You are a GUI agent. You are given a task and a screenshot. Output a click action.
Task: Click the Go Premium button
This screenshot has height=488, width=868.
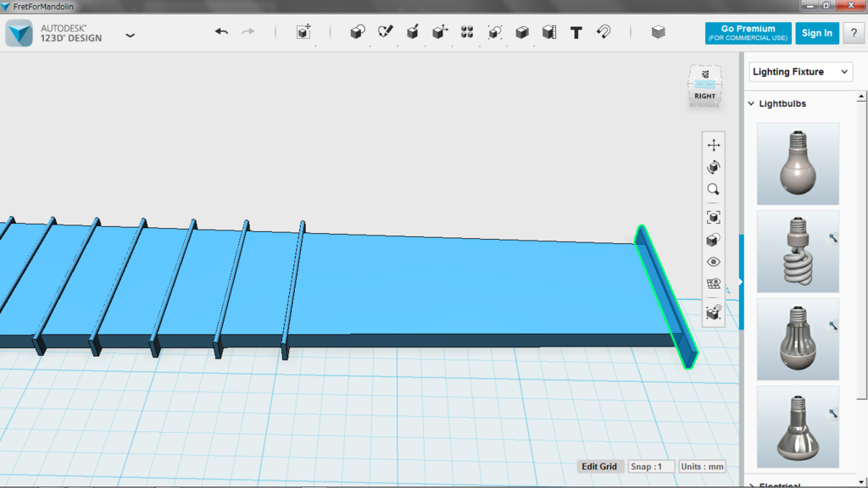[x=748, y=33]
